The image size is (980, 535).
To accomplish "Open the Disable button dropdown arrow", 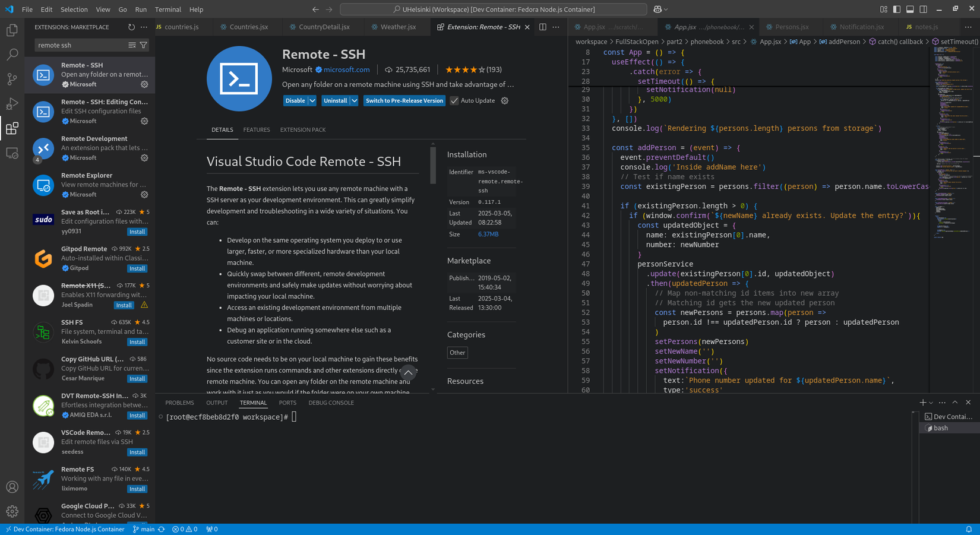I will pyautogui.click(x=311, y=100).
